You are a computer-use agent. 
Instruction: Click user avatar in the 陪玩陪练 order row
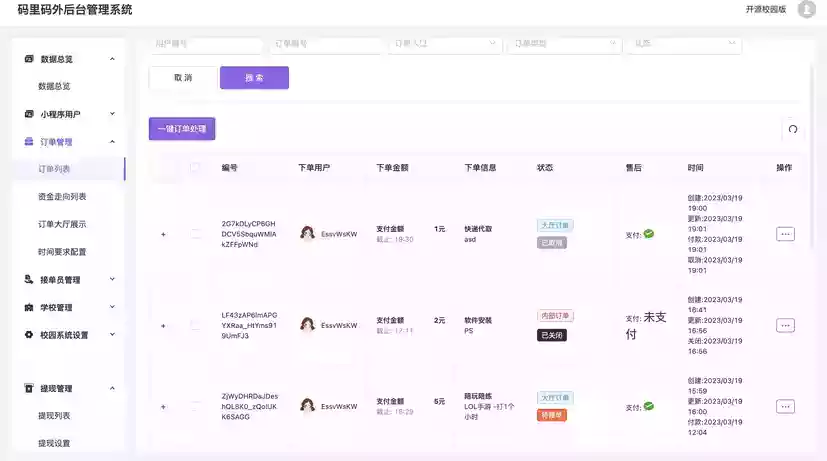(x=307, y=406)
